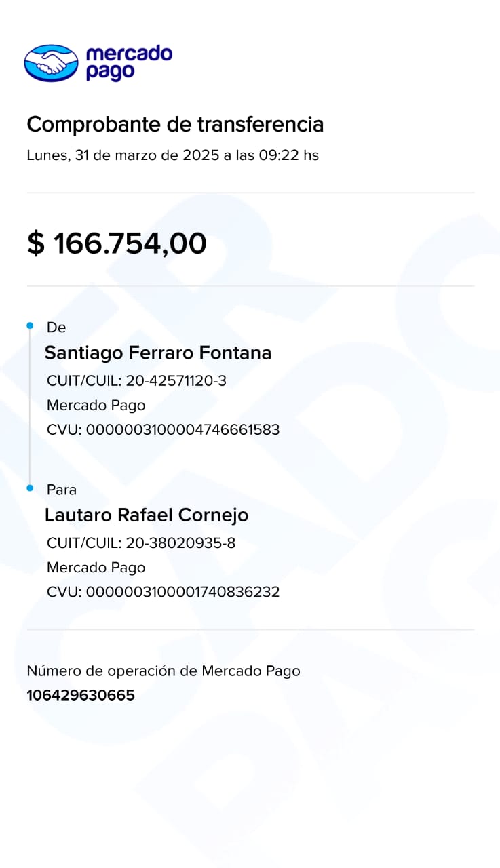500x868 pixels.
Task: Select the recipient's CVU number
Action: pos(163,592)
